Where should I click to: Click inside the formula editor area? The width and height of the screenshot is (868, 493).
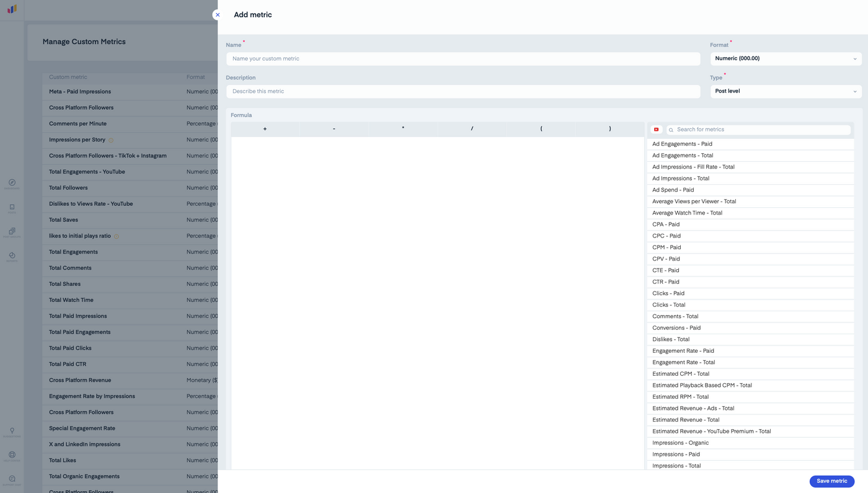click(438, 303)
